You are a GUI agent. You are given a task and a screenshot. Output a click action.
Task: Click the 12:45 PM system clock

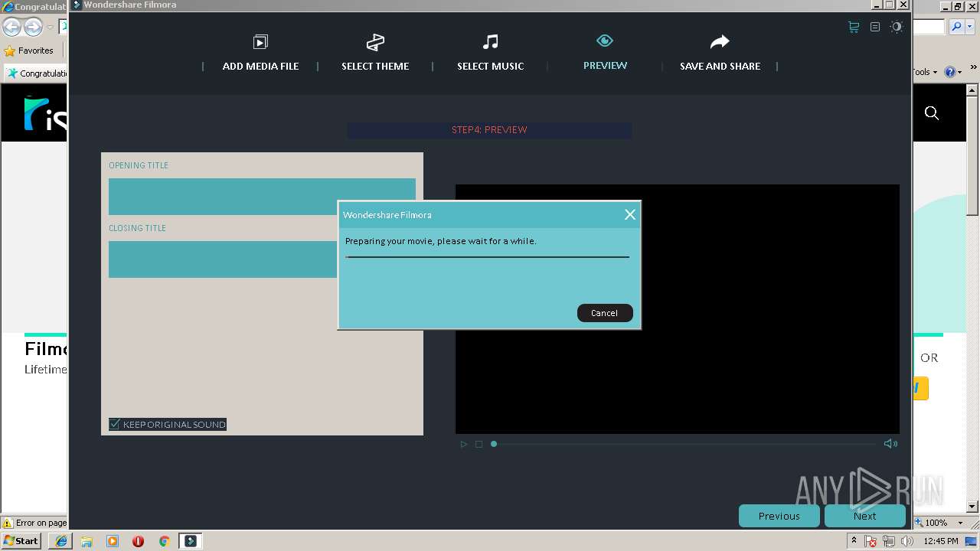click(941, 541)
